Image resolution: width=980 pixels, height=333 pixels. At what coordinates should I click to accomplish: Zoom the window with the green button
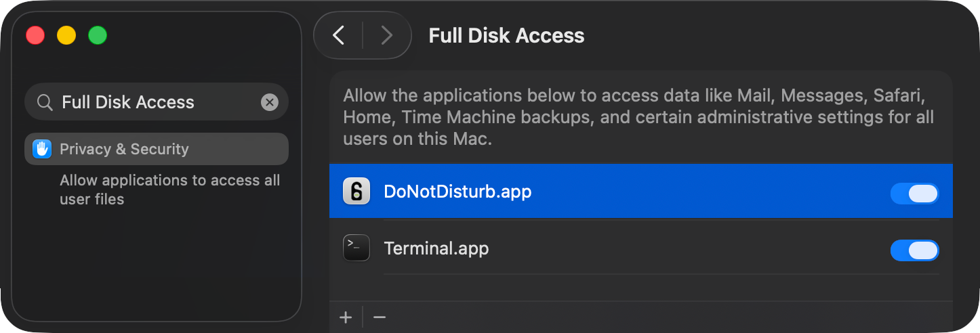pos(98,35)
